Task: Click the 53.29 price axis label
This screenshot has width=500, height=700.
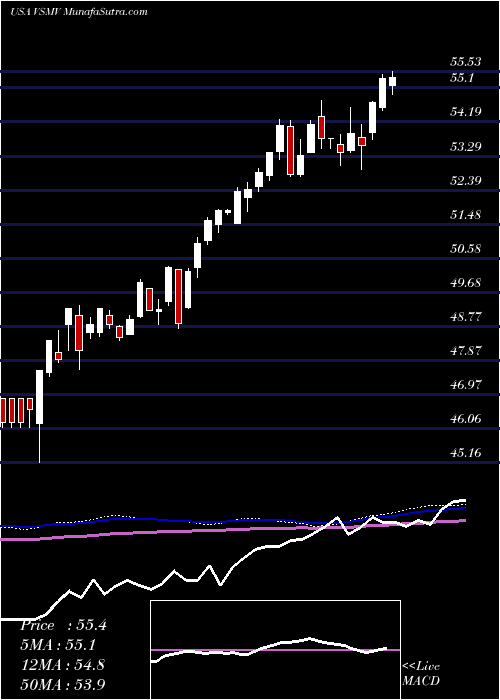Action: click(x=466, y=146)
